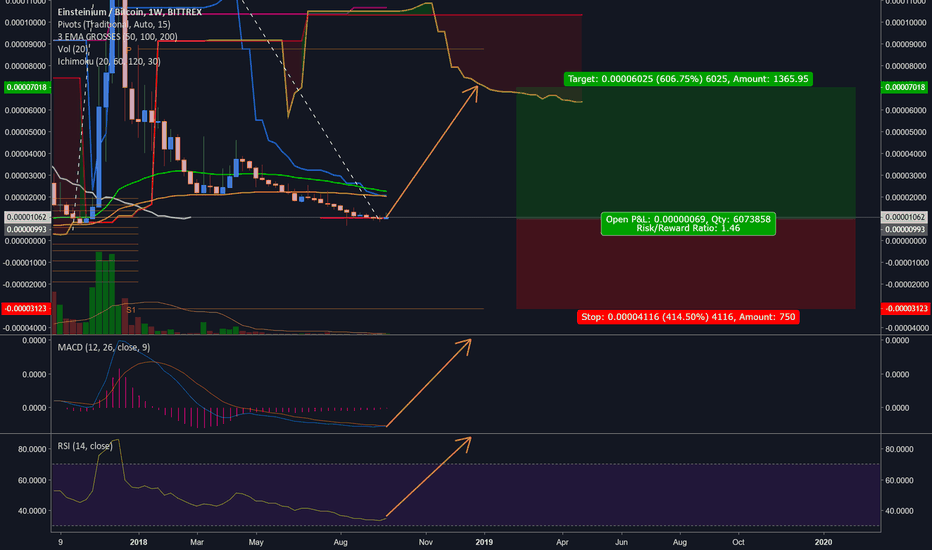Click the green 0.00007018 tag on right axis

click(903, 87)
